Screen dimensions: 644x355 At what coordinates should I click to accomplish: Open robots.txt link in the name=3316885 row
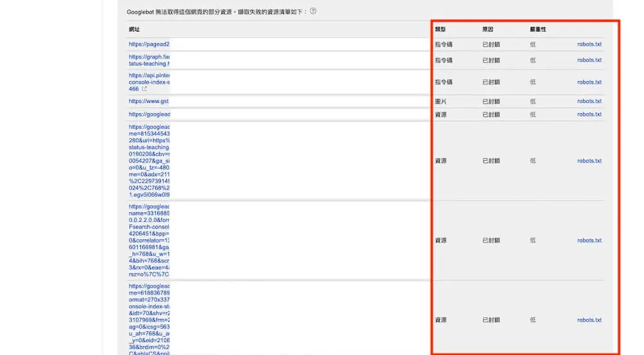pos(589,241)
